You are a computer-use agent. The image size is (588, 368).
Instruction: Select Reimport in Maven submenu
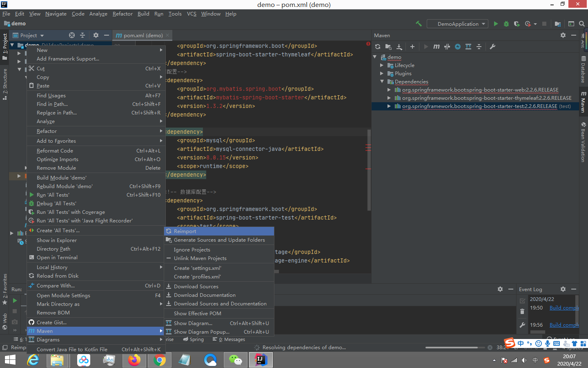[x=219, y=231]
